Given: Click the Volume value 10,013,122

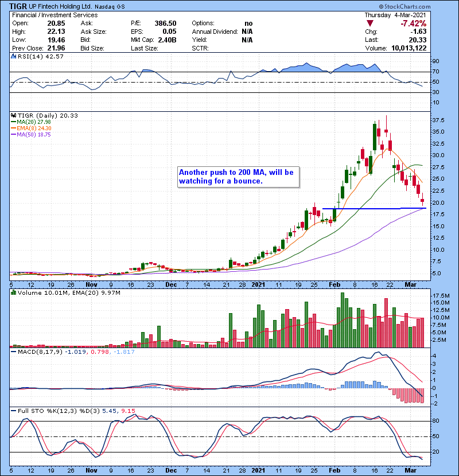Looking at the screenshot, I should click(x=409, y=48).
